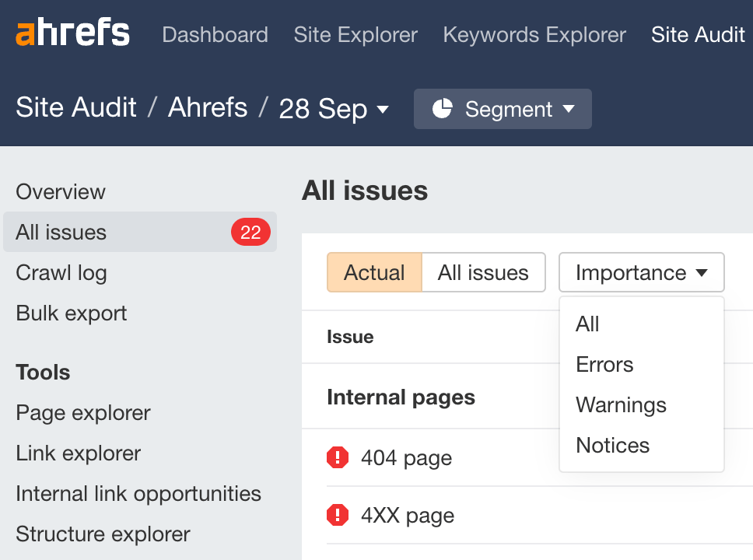Click the Ahrefs logo
Image resolution: width=753 pixels, height=560 pixels.
click(72, 33)
